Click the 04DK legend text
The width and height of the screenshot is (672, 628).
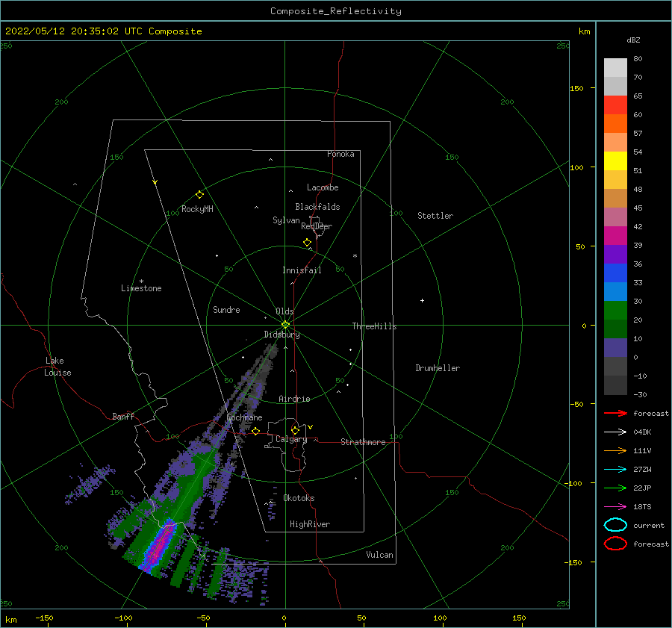pos(642,432)
